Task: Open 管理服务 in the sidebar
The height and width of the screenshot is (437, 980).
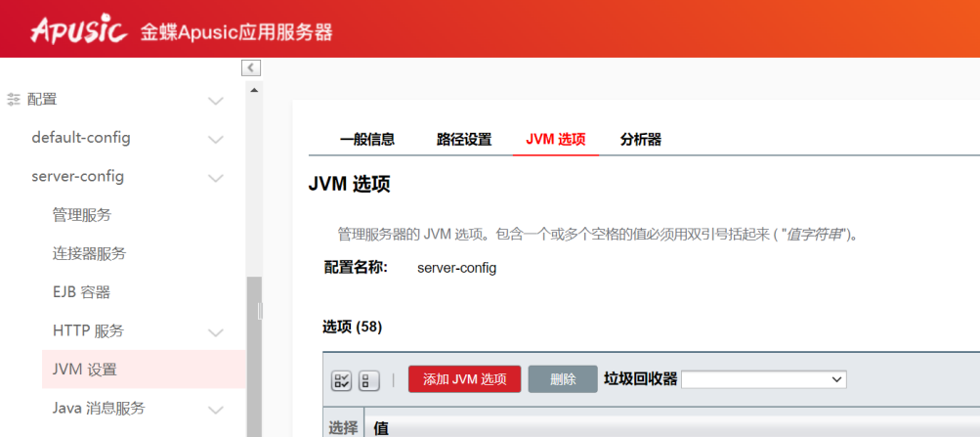Action: tap(82, 215)
